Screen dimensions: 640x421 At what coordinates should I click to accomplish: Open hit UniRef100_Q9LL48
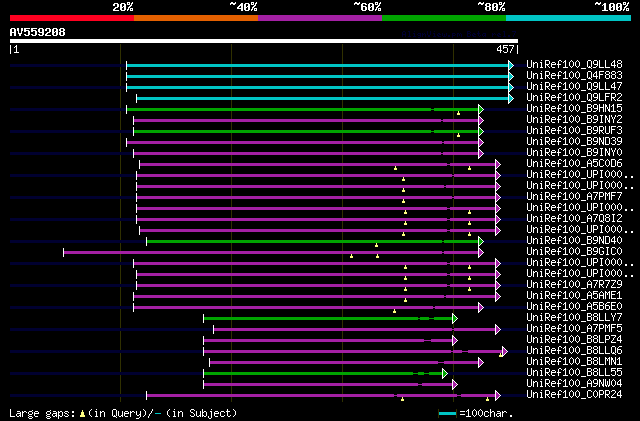[x=574, y=65]
